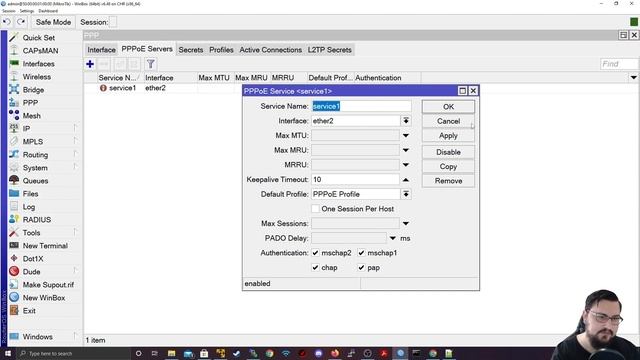Click the Keepalive Timeout field with value 10
The height and width of the screenshot is (360, 640).
click(355, 180)
